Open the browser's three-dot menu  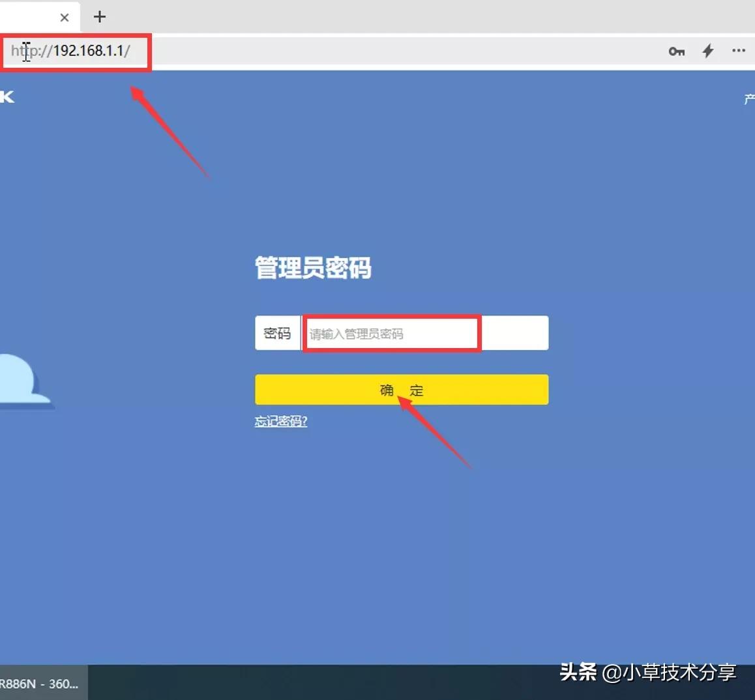[x=739, y=51]
